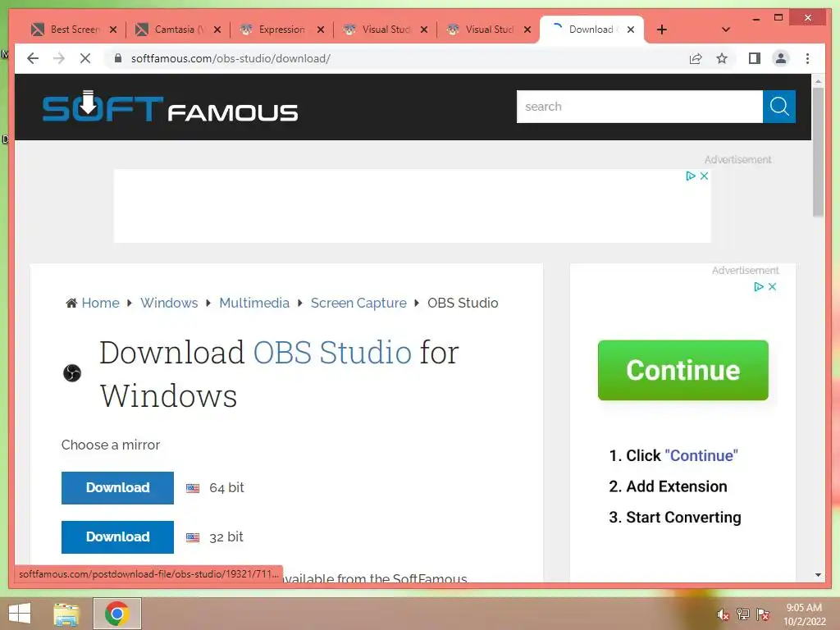Click the browser forward arrow
The width and height of the screenshot is (840, 630).
[59, 58]
